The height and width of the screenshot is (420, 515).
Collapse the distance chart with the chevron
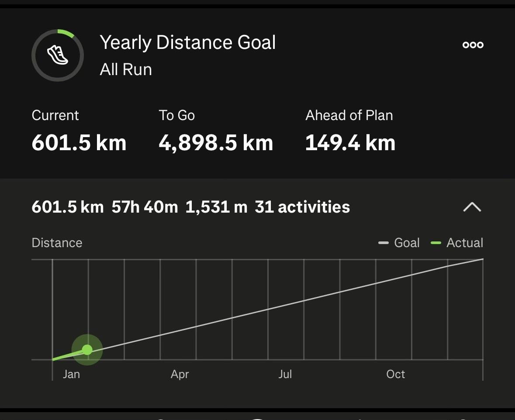pyautogui.click(x=472, y=207)
